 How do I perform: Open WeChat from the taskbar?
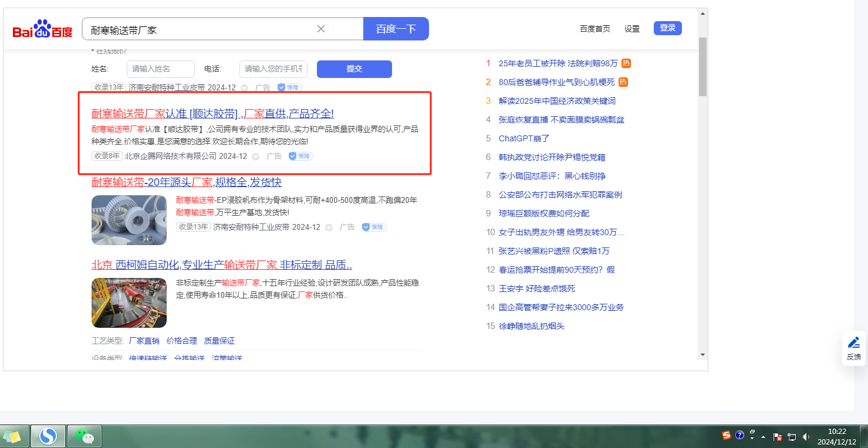tap(85, 436)
